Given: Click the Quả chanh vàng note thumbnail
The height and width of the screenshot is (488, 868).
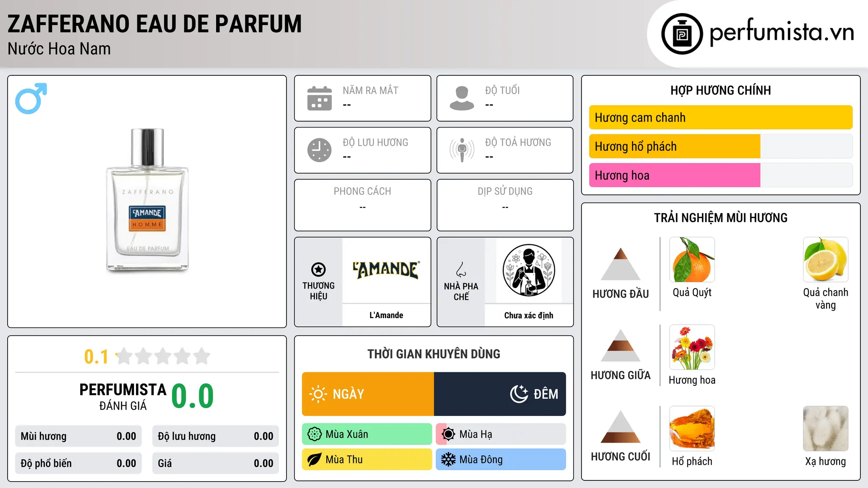Looking at the screenshot, I should 826,260.
